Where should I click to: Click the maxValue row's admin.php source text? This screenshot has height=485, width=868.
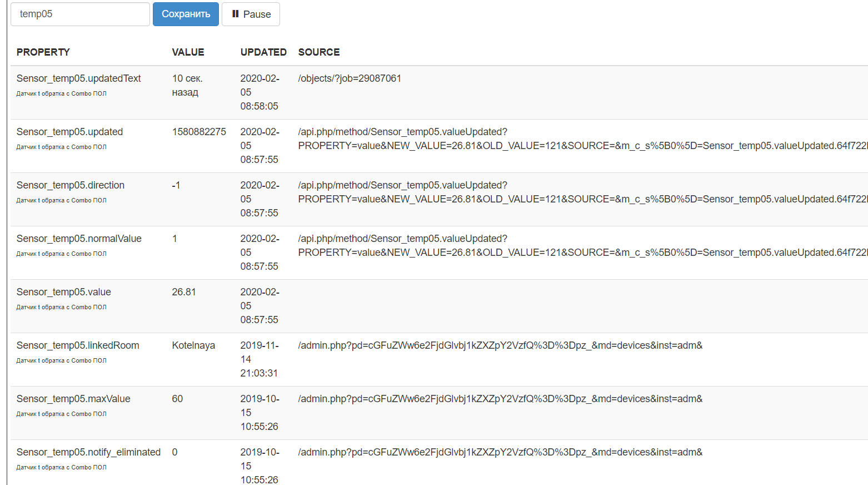click(x=500, y=399)
